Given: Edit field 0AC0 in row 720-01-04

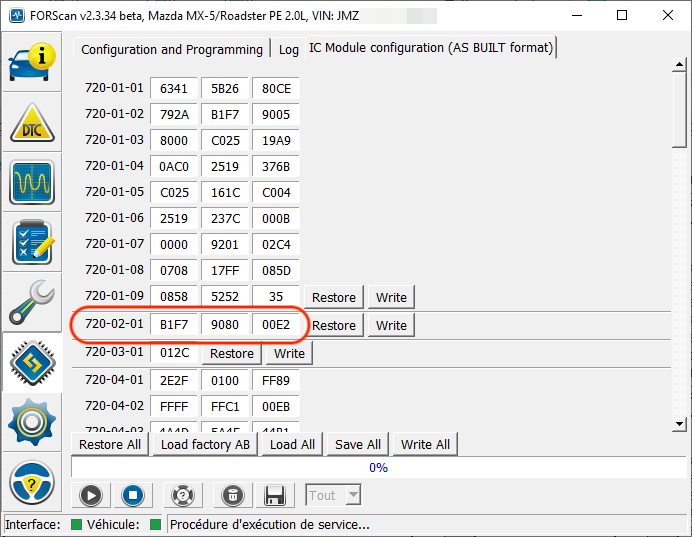Looking at the screenshot, I should (x=174, y=166).
